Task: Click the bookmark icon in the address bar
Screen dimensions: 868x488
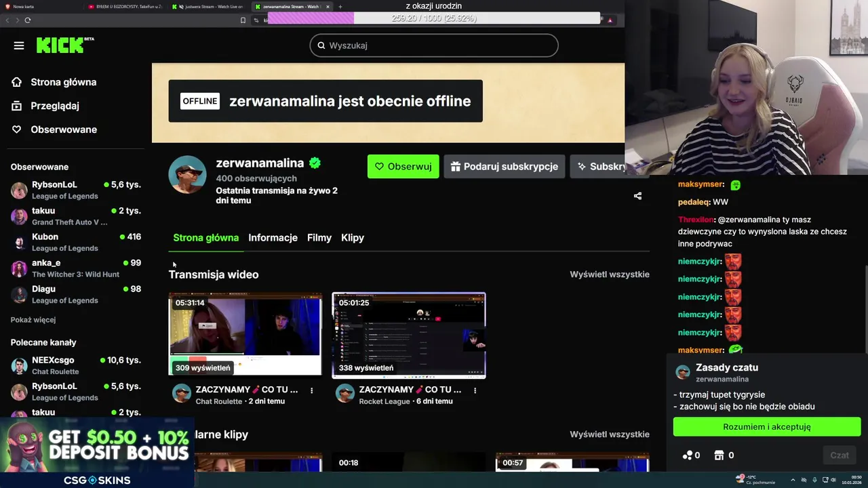Action: pos(243,20)
